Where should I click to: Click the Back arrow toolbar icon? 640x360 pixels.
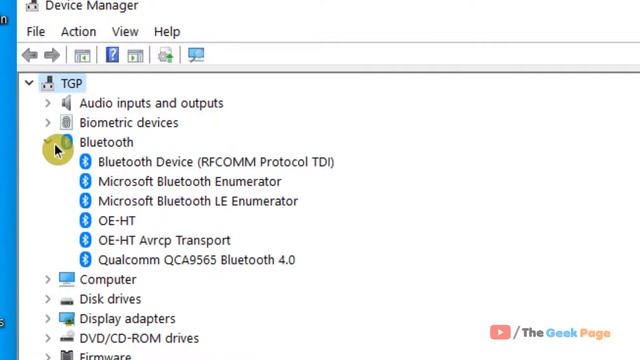coord(30,55)
